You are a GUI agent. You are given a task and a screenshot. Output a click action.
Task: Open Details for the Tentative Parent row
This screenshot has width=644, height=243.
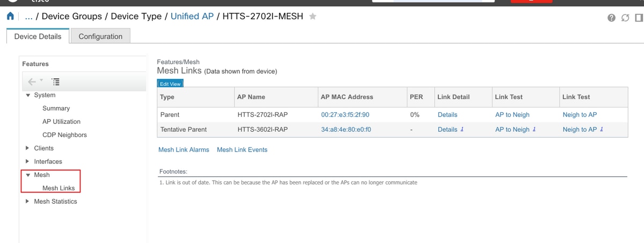click(448, 130)
